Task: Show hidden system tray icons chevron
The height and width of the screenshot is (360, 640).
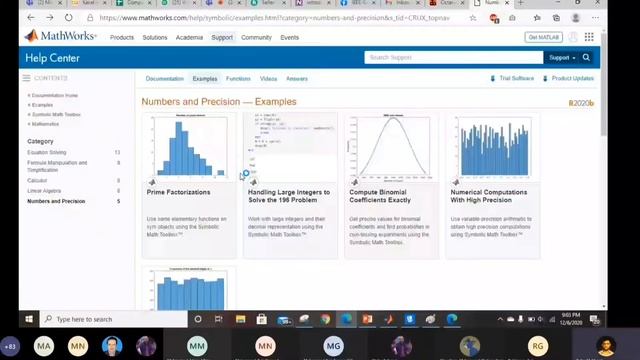Action: 500,319
